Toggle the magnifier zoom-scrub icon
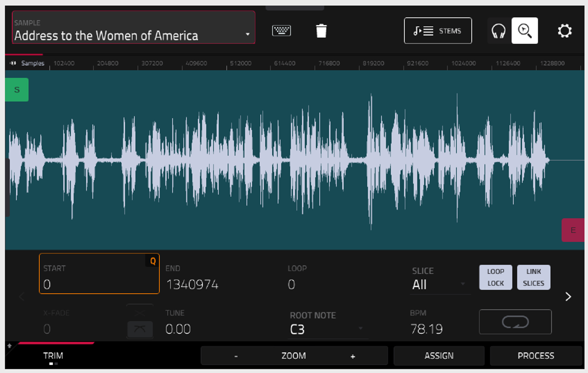This screenshot has height=373, width=588. (x=525, y=31)
